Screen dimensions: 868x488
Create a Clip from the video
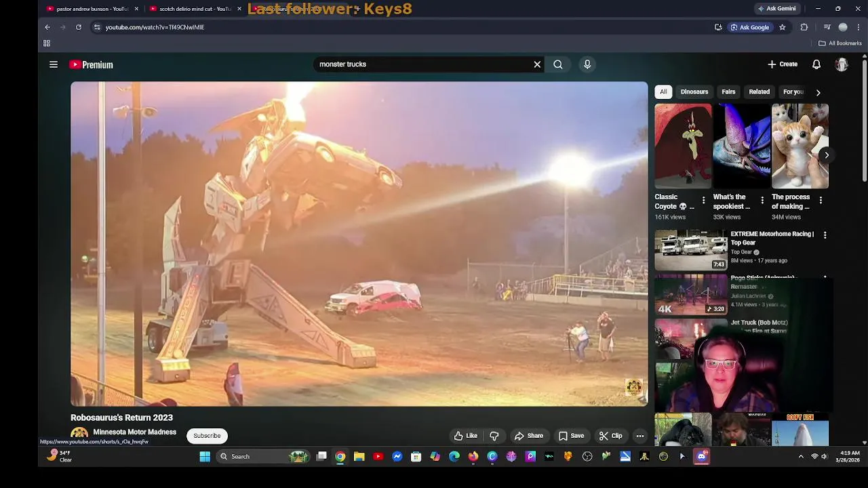point(610,436)
